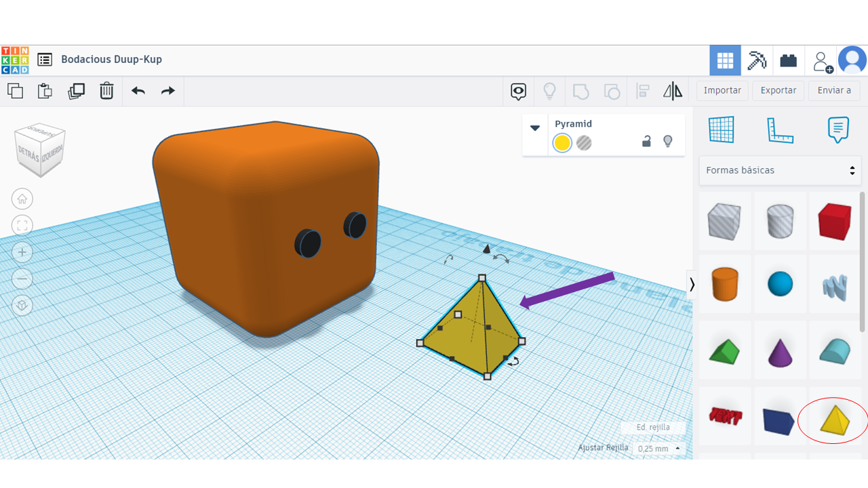Click the black cone lift handle above pyramid
Viewport: 868px width, 488px height.
[486, 249]
